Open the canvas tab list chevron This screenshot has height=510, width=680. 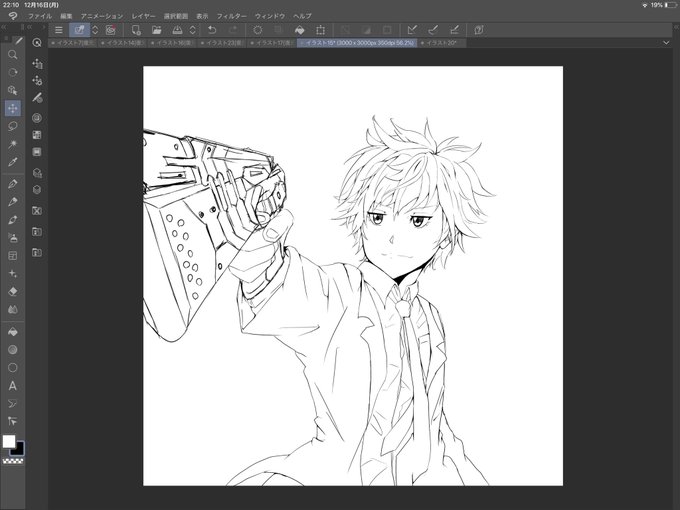(x=666, y=42)
